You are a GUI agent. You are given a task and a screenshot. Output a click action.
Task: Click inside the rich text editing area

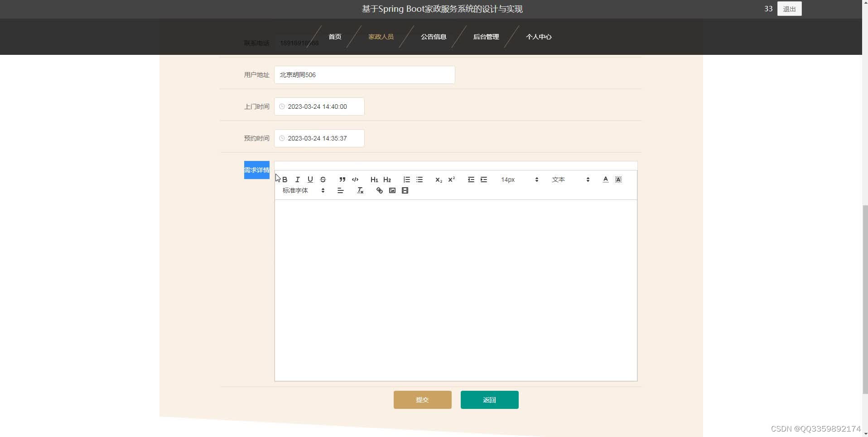[x=456, y=290]
